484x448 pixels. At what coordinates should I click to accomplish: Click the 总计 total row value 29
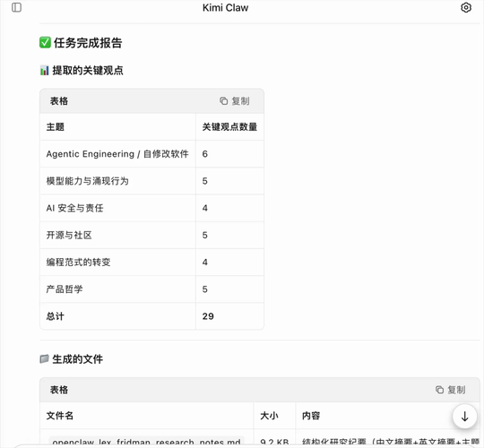point(208,316)
